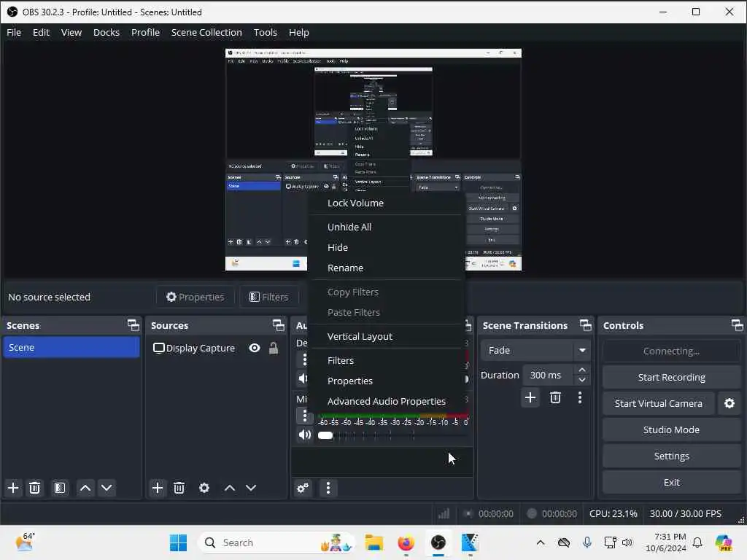Open advanced audio properties gears icon
Image resolution: width=747 pixels, height=560 pixels.
[x=303, y=488]
